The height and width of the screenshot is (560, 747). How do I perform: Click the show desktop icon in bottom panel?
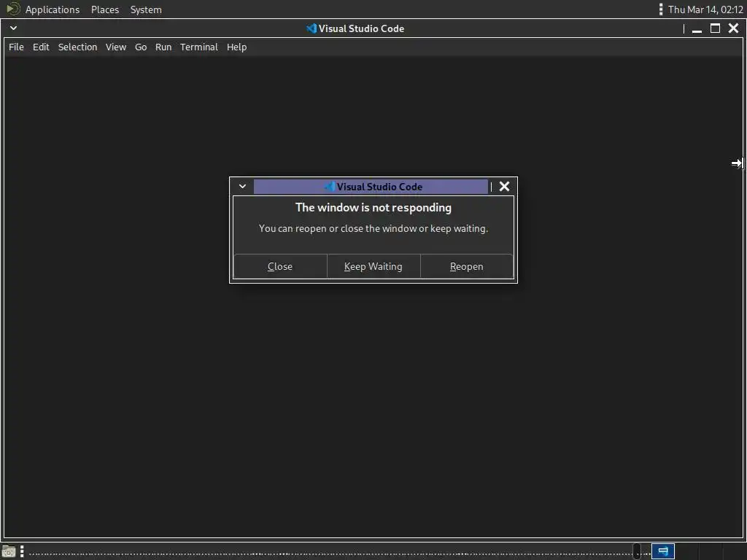(9, 551)
